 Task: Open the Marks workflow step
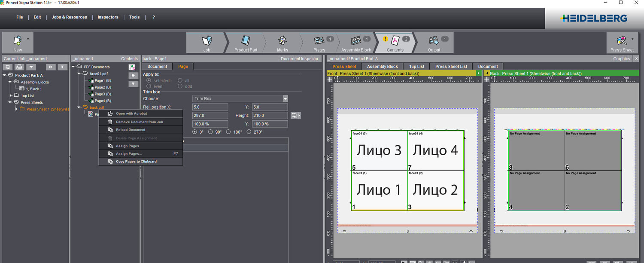pyautogui.click(x=283, y=43)
